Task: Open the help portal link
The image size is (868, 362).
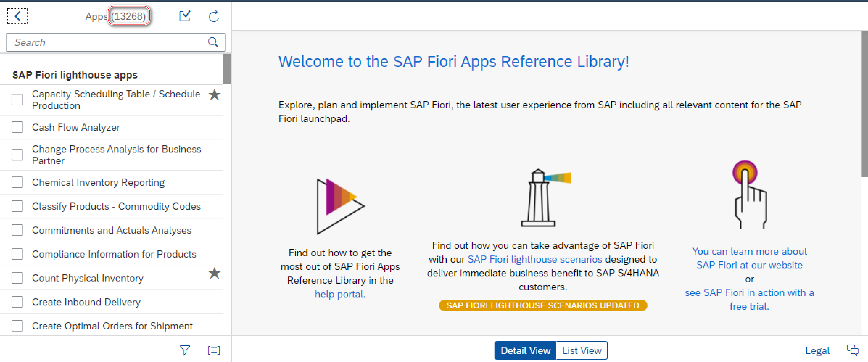Action: coord(340,294)
